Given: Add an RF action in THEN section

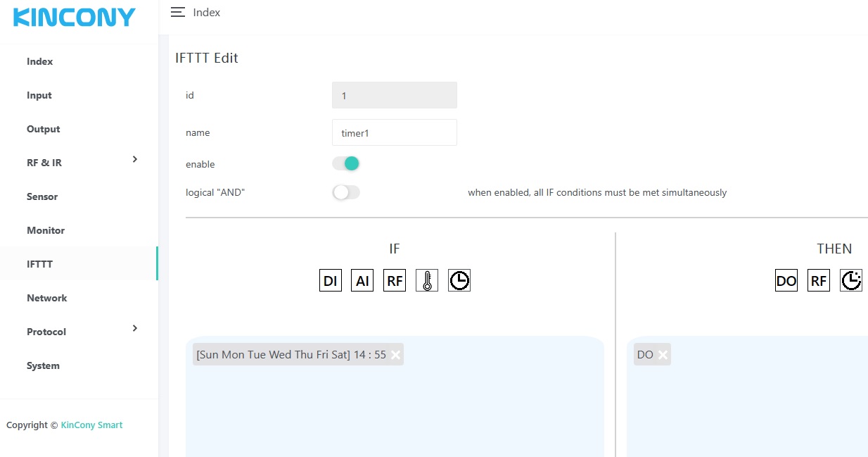Looking at the screenshot, I should [x=819, y=280].
